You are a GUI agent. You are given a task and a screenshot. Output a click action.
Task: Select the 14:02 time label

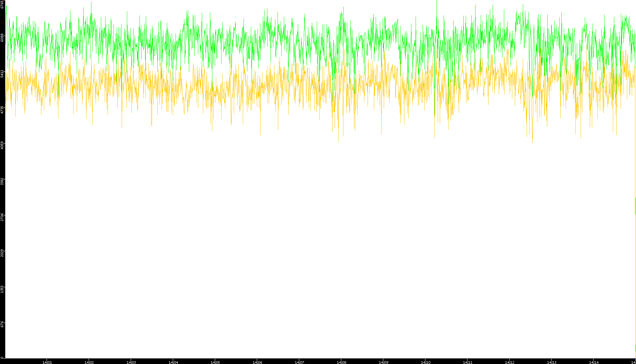[89, 362]
